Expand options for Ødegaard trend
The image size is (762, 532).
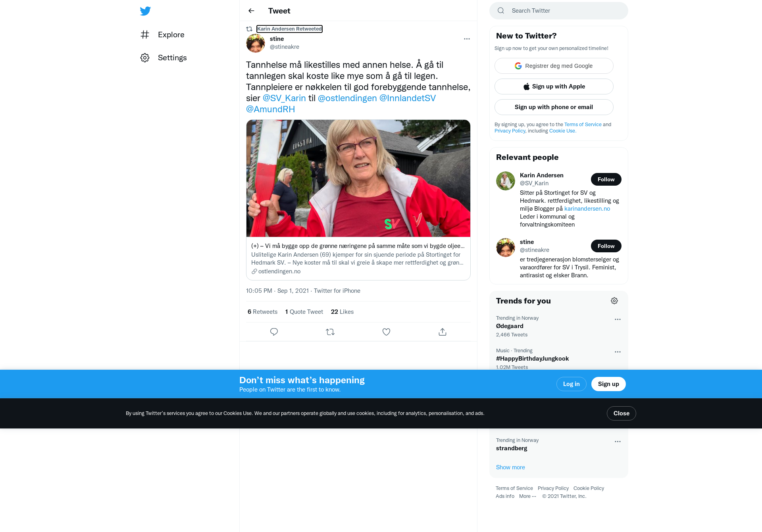click(618, 319)
